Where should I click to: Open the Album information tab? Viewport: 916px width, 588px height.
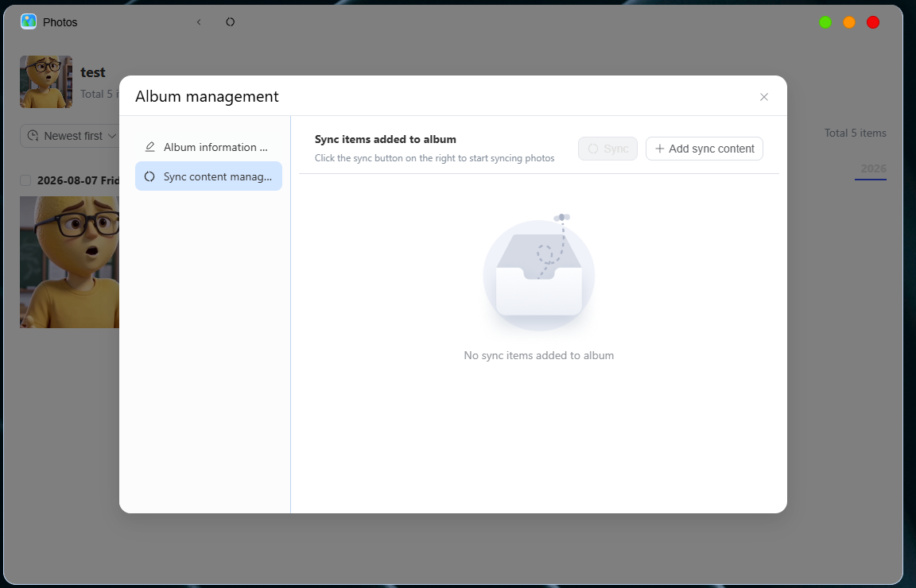pos(208,147)
